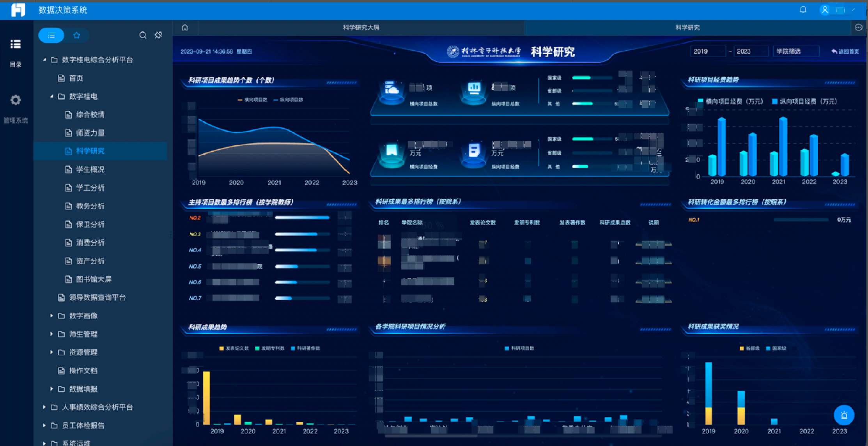The height and width of the screenshot is (446, 868).
Task: Expand the 数字画像 folder
Action: tap(51, 316)
